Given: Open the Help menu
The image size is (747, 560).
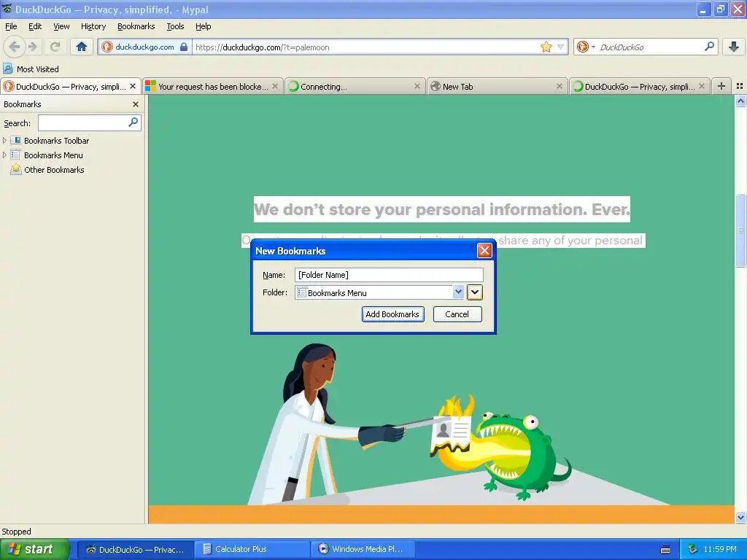Looking at the screenshot, I should (203, 27).
